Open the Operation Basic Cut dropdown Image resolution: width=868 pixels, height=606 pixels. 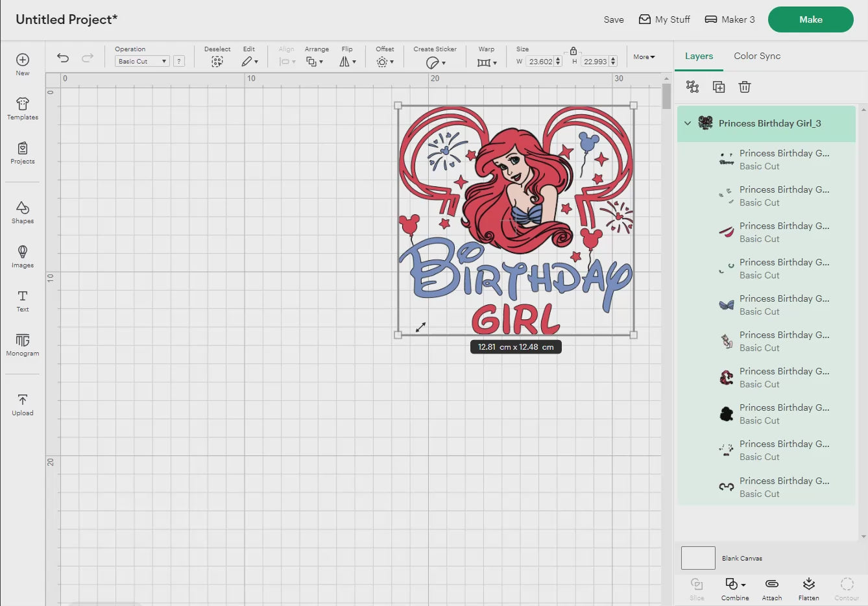(142, 61)
